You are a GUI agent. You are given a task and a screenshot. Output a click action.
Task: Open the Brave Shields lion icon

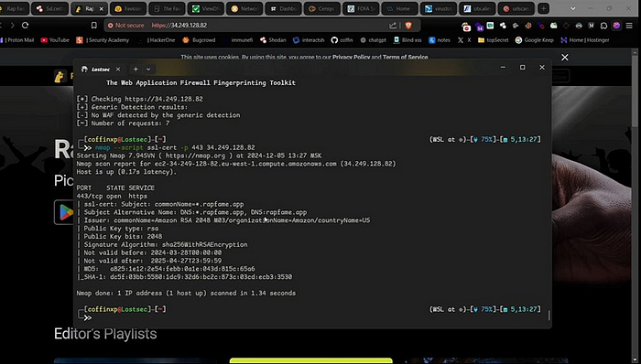tap(408, 26)
